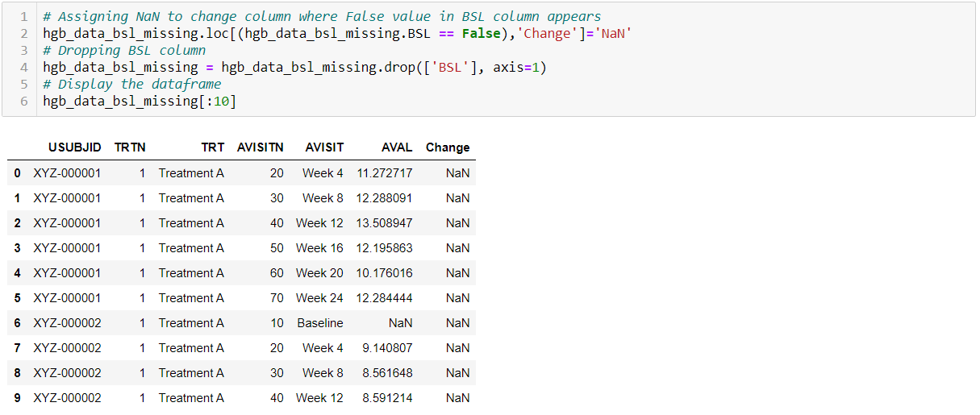This screenshot has width=980, height=415.
Task: Click the AVISITN column header
Action: [261, 147]
